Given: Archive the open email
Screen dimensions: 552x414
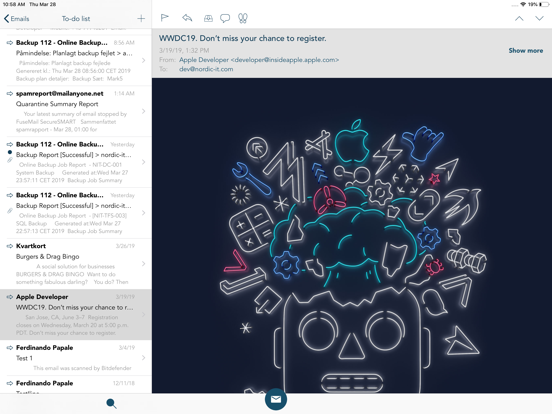Looking at the screenshot, I should coord(208,18).
